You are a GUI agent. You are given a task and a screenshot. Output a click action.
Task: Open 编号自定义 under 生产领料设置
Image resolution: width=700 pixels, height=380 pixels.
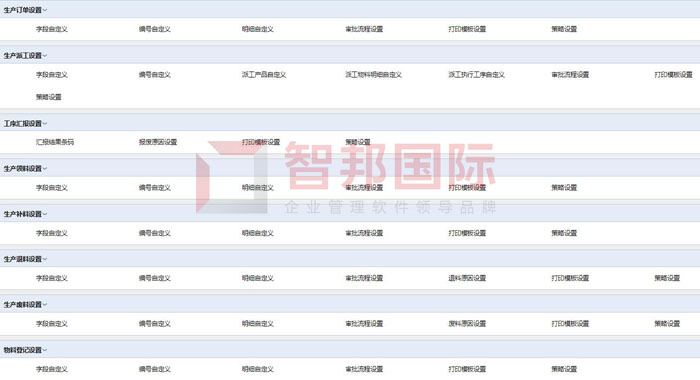click(x=154, y=188)
